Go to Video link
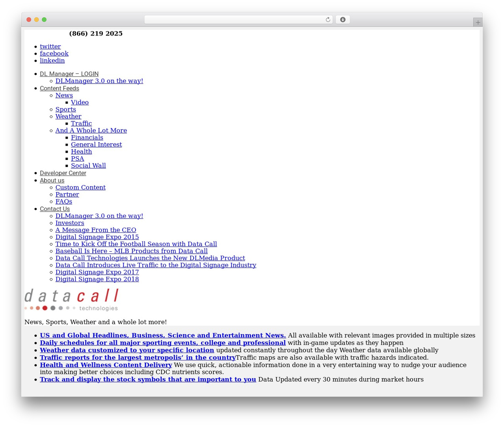The image size is (504, 427). pyautogui.click(x=80, y=103)
